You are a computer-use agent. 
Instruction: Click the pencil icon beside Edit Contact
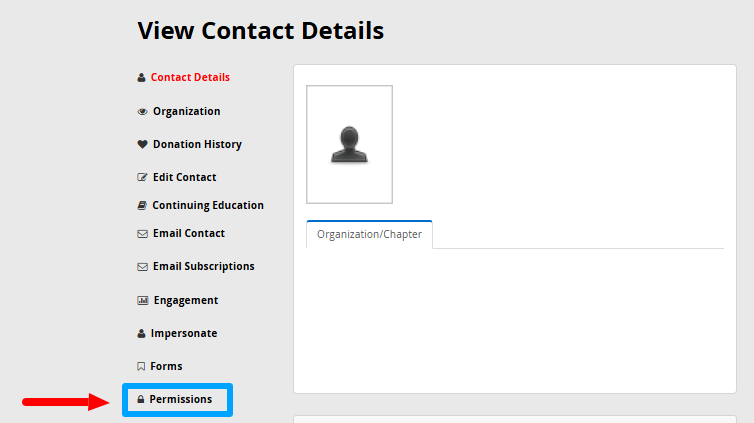tap(142, 177)
